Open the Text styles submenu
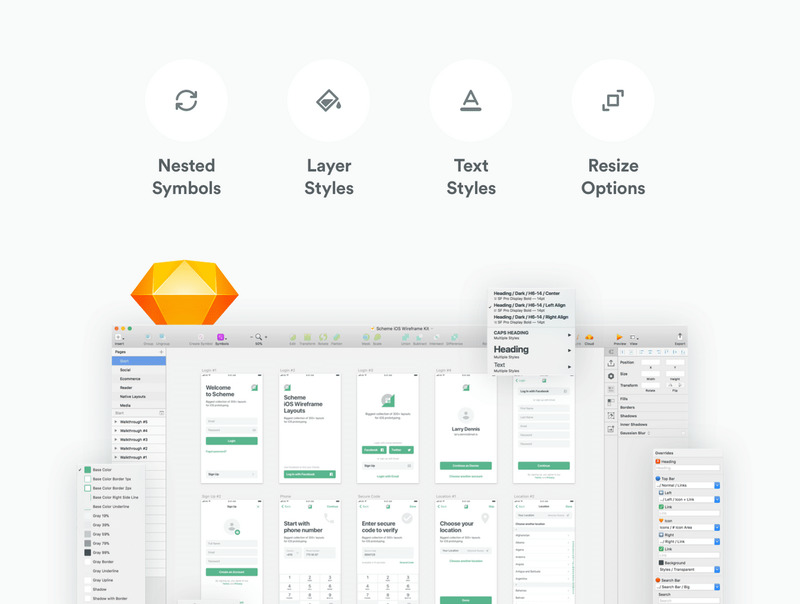 tap(531, 367)
